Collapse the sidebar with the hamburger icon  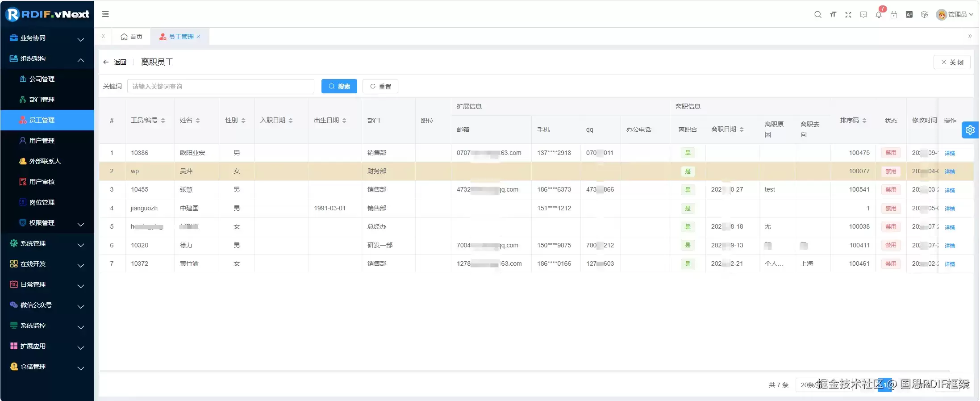(x=105, y=14)
